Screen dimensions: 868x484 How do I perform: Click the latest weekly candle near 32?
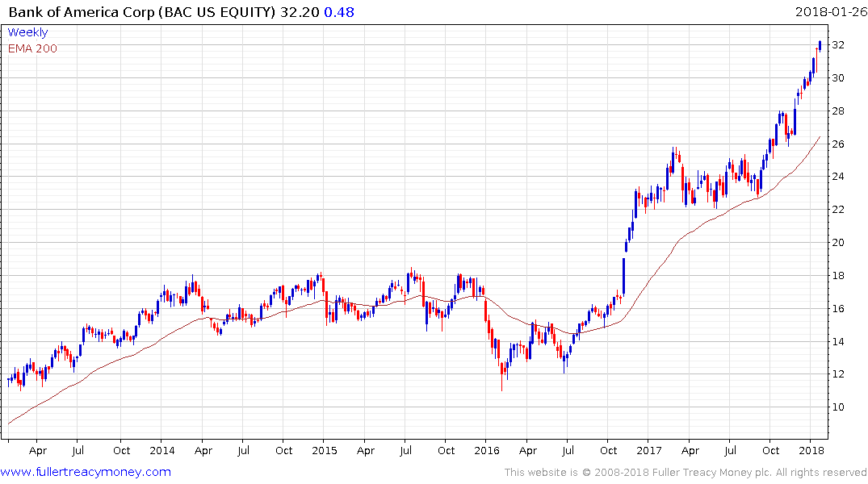coord(820,46)
